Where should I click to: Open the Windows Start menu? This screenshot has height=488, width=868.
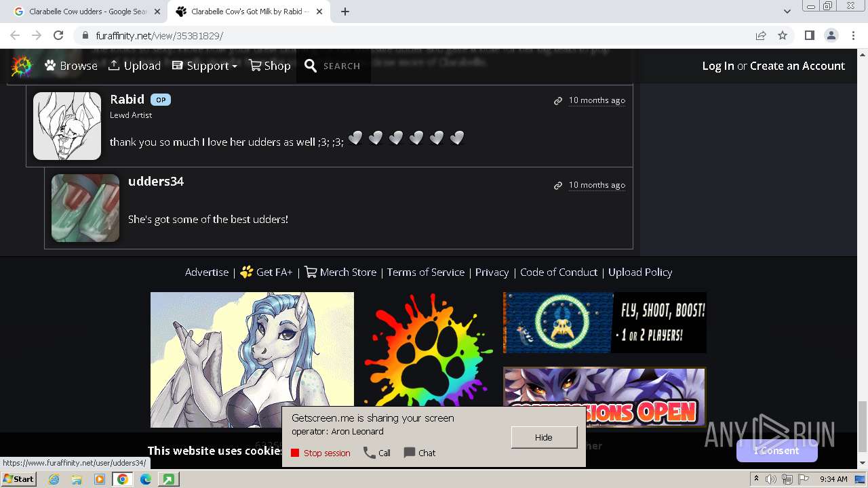tap(18, 479)
